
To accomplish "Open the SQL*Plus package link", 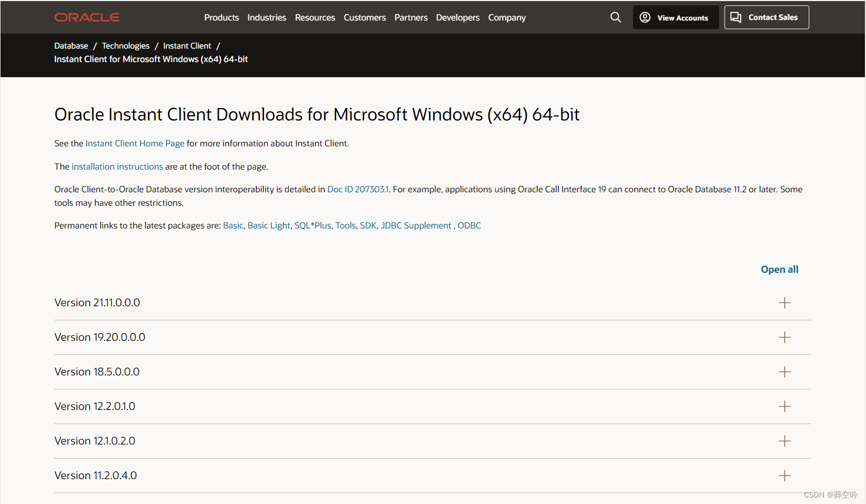I will click(x=313, y=225).
